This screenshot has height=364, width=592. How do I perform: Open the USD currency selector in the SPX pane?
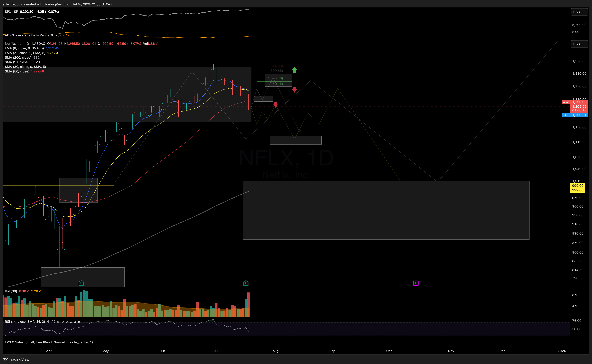579,12
